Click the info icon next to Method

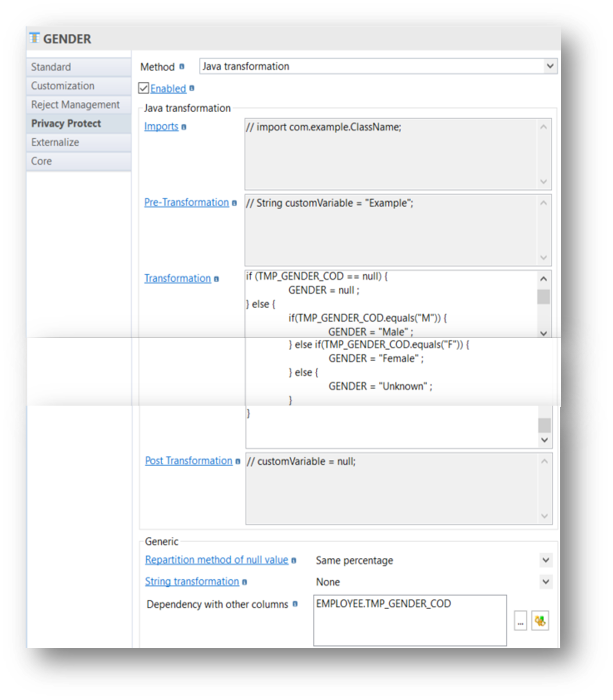coord(182,67)
